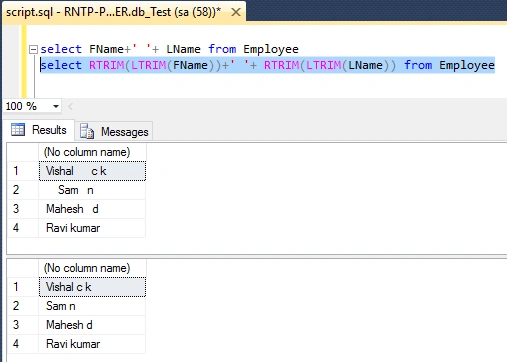Select 'Sam n' cell in second grid
This screenshot has height=362, width=507.
pyautogui.click(x=92, y=306)
